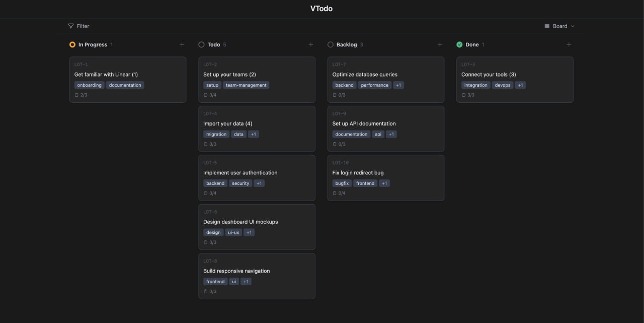Reveal the extra tag on the LOT-7 card
The height and width of the screenshot is (323, 644).
(398, 85)
